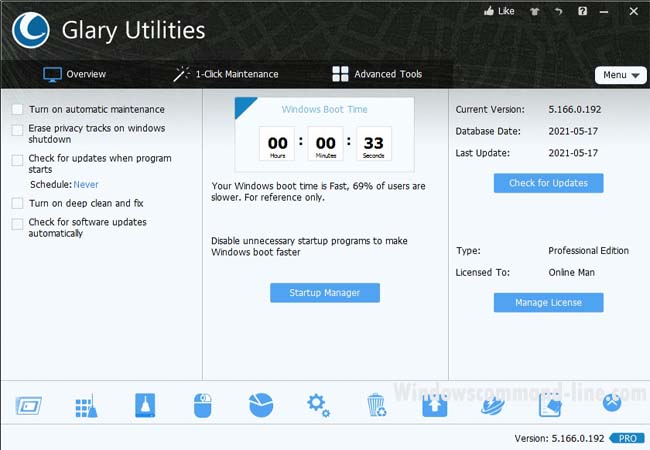The width and height of the screenshot is (650, 450).
Task: Click the Glary Utilities crescent logo
Action: pos(31,30)
